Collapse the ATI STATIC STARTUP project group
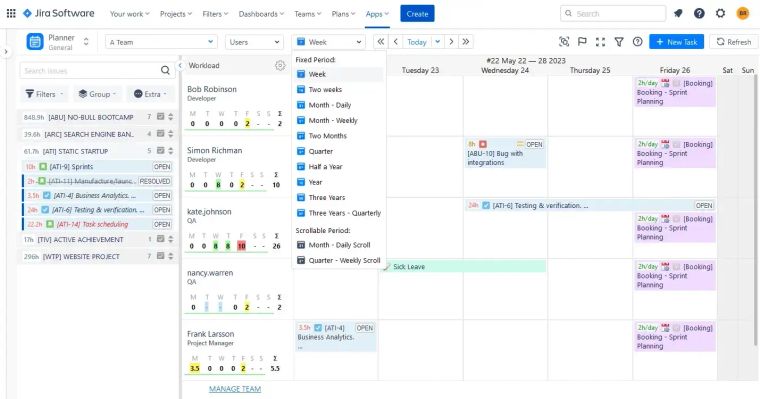Screen dimensions: 760x399 click(x=97, y=151)
